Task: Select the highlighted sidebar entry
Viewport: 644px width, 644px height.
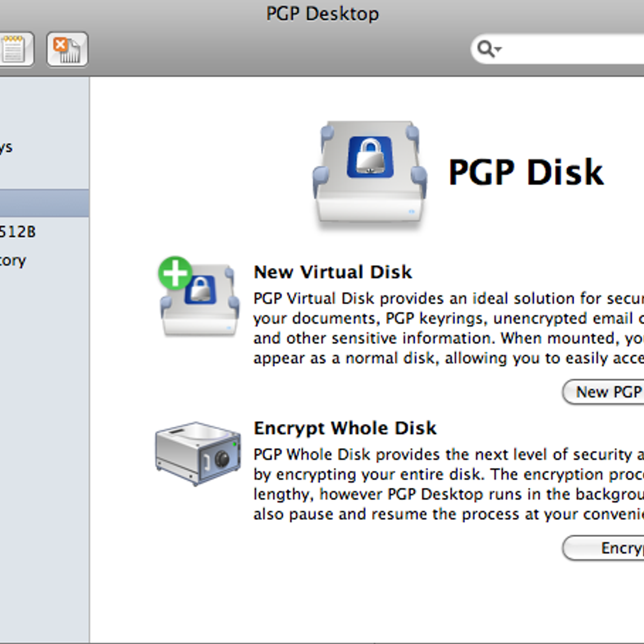Action: point(43,201)
